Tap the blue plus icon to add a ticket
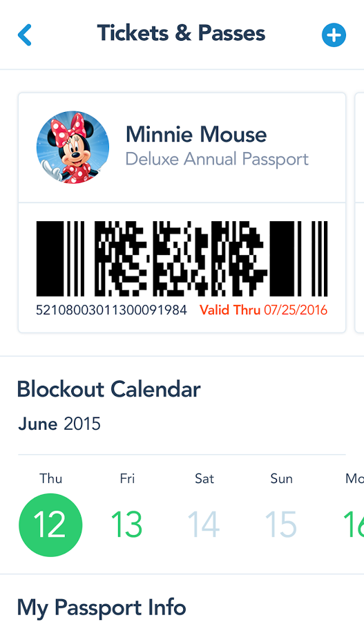 tap(334, 35)
